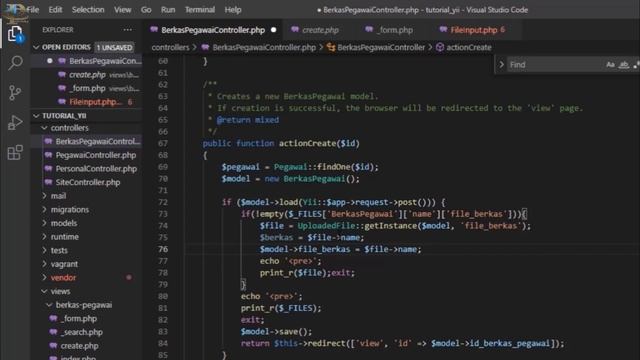Expand the models folder

[x=44, y=223]
